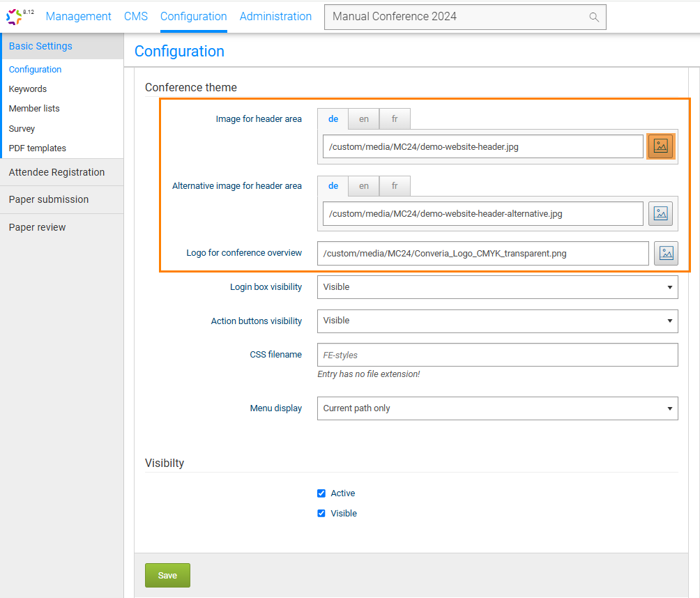Viewport: 700px width, 598px height.
Task: Switch to the Management menu
Action: coord(79,16)
